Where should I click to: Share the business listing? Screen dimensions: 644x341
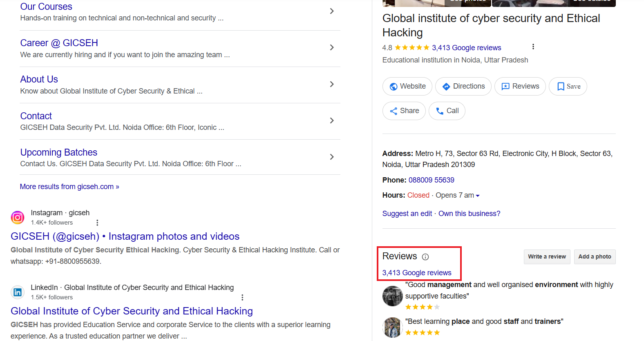(404, 111)
